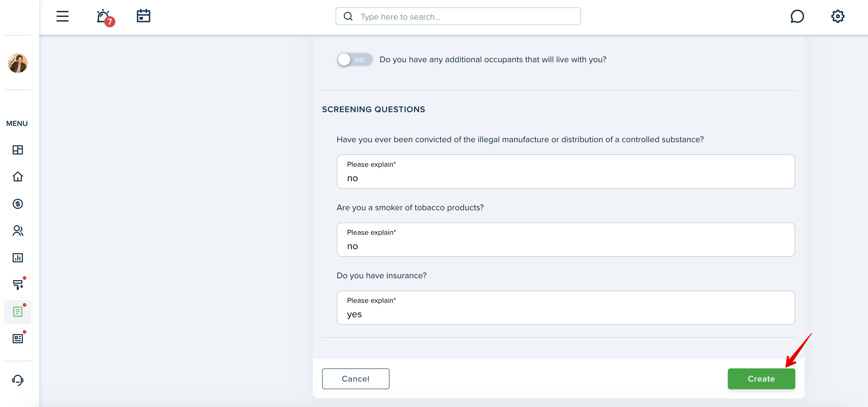Open the dashboard grid icon in sidebar
868x407 pixels.
click(x=17, y=150)
